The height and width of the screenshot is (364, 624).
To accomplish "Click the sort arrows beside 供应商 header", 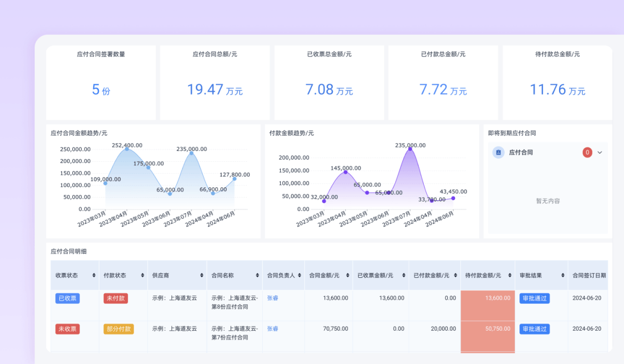I will pyautogui.click(x=202, y=275).
